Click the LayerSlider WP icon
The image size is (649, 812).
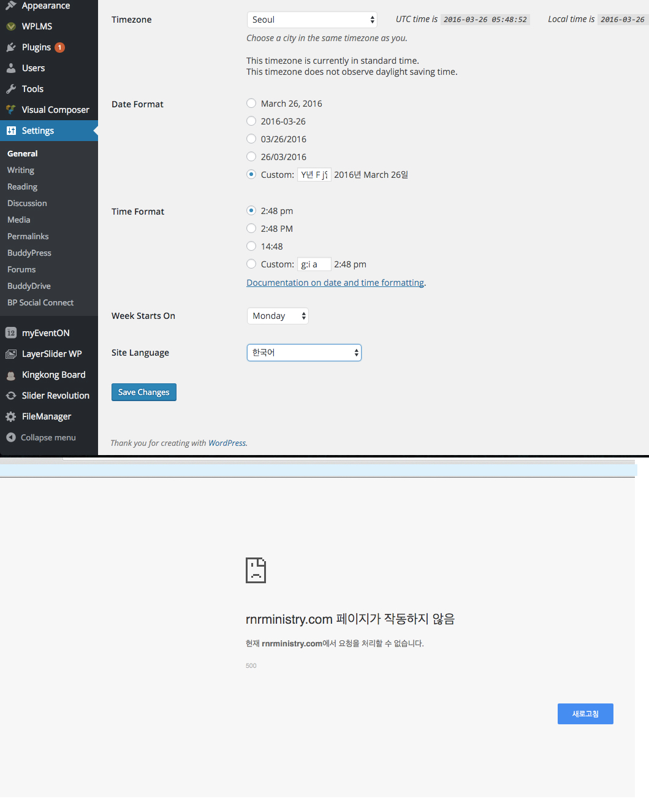[11, 354]
